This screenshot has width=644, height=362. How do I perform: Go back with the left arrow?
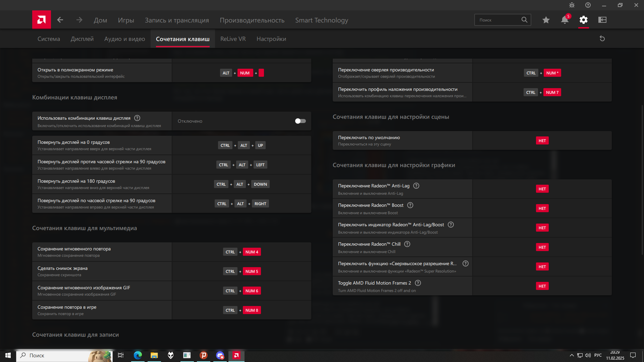click(x=60, y=20)
